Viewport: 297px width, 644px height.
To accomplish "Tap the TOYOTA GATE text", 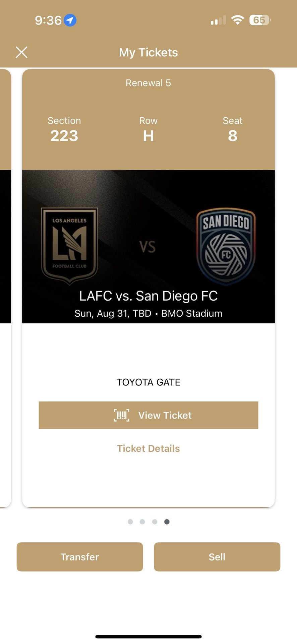I will 148,382.
